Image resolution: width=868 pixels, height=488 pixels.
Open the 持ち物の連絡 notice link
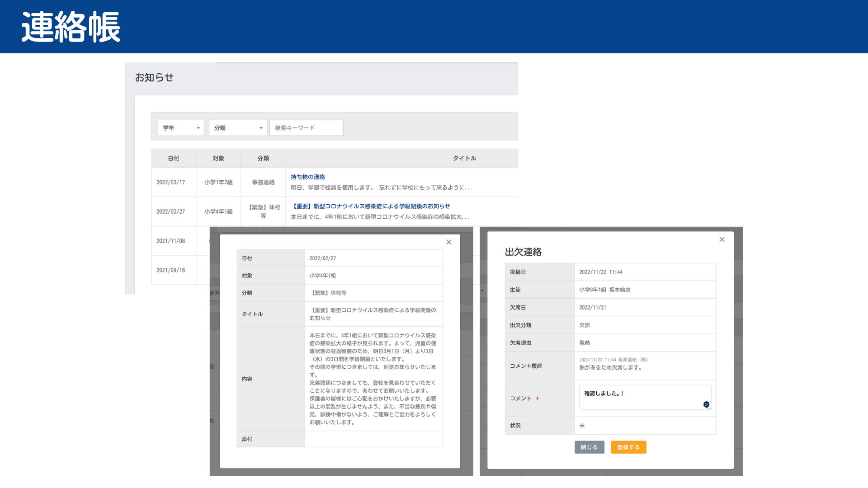(x=307, y=177)
